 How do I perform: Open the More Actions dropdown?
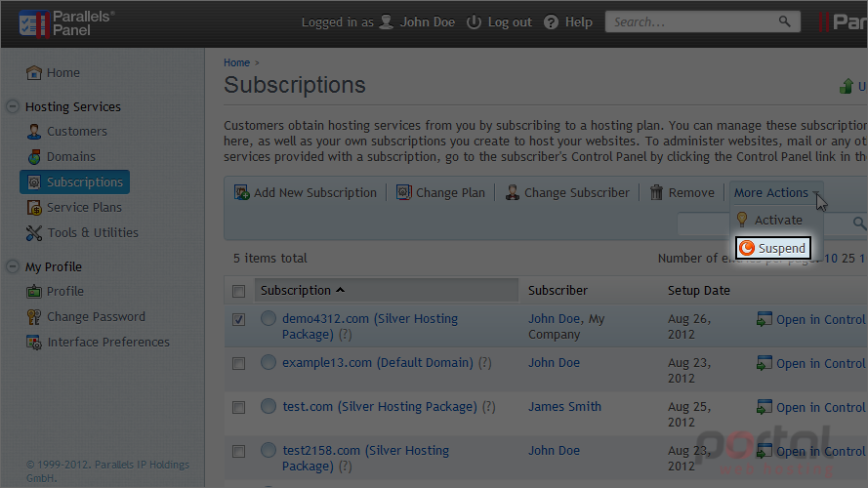(x=776, y=192)
